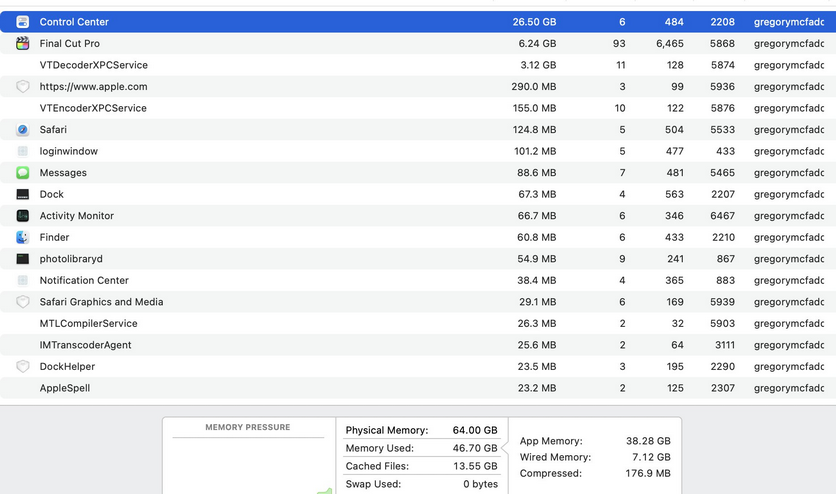Click the Memory Pressure graph
This screenshot has width=836, height=494.
[x=248, y=466]
